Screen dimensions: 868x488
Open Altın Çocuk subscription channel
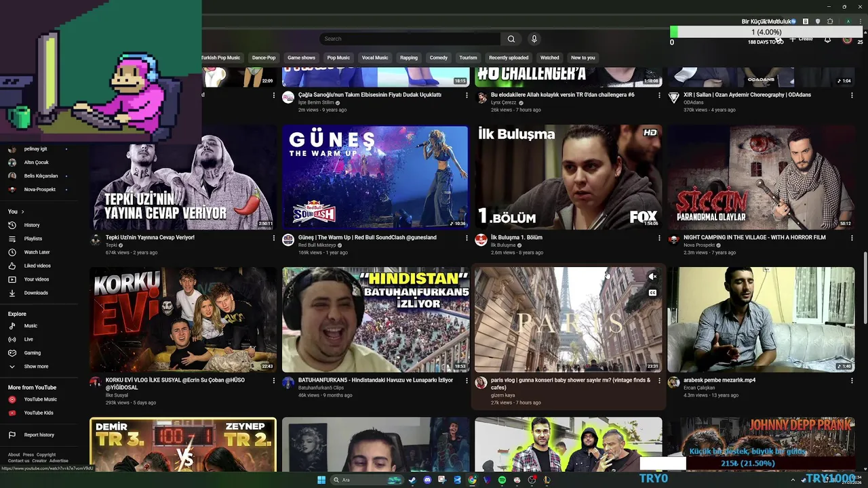tap(37, 162)
